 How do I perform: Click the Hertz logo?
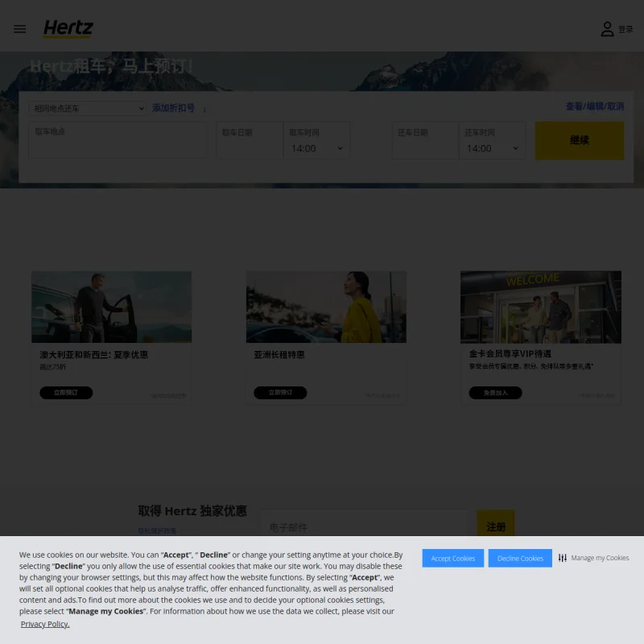click(68, 29)
